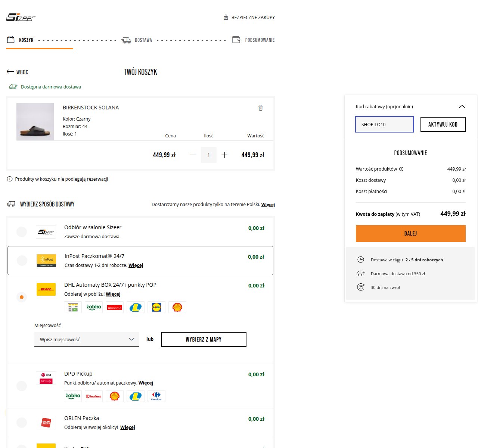Open the Wpisz miejscowość dropdown
This screenshot has width=478, height=448.
(x=87, y=339)
